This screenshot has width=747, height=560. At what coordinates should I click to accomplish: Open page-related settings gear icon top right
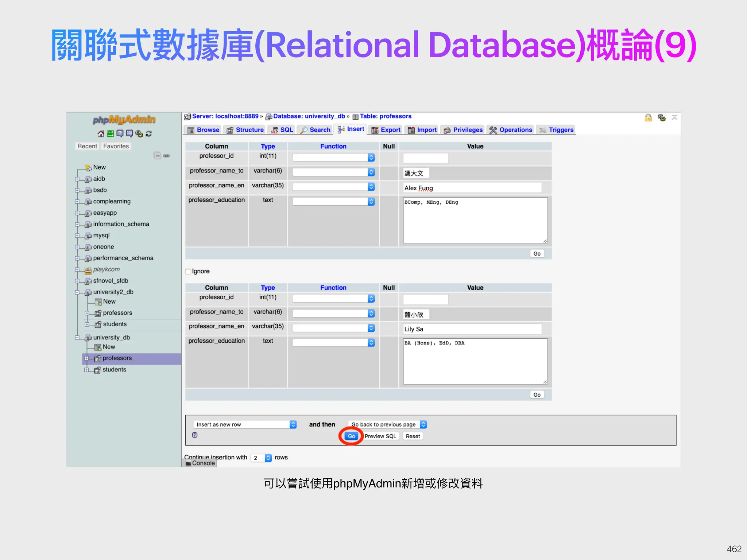(x=662, y=117)
